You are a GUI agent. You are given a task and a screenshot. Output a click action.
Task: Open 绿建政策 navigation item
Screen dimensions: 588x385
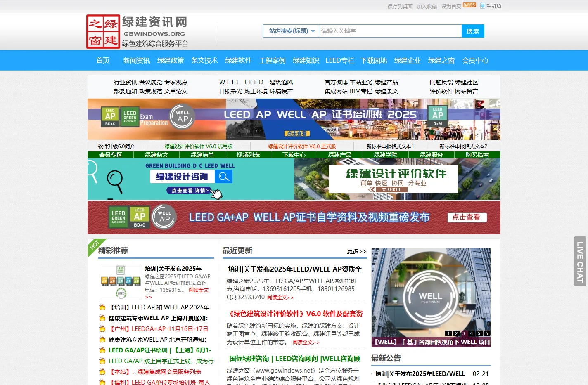(171, 60)
